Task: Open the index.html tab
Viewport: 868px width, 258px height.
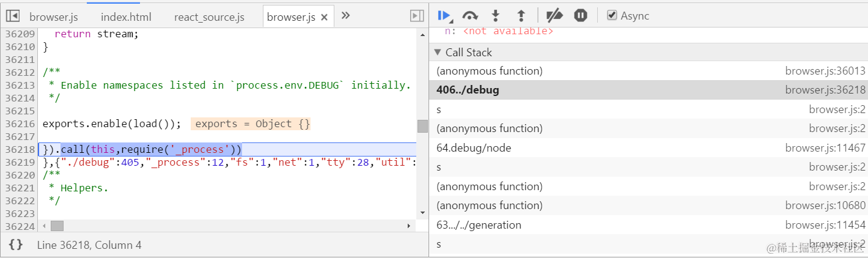Action: tap(126, 17)
